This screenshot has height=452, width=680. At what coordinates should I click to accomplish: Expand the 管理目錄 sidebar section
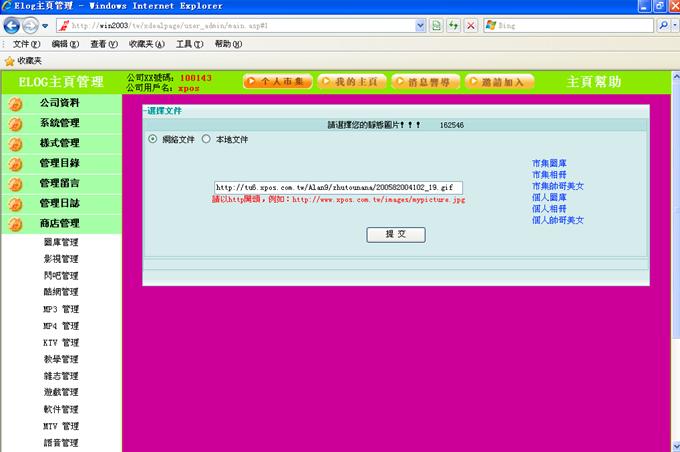coord(60,163)
